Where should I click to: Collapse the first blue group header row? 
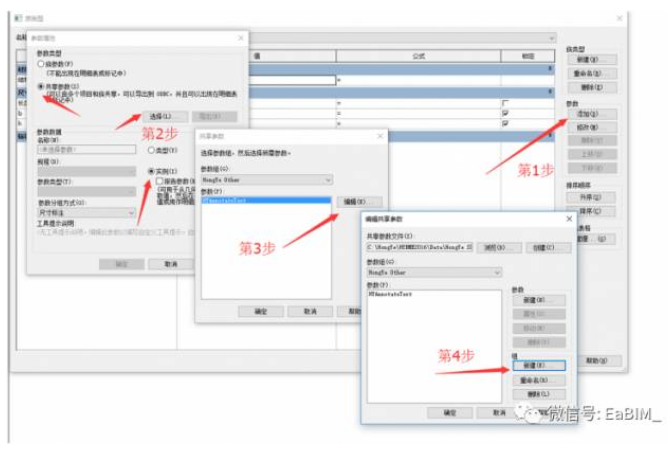click(550, 69)
